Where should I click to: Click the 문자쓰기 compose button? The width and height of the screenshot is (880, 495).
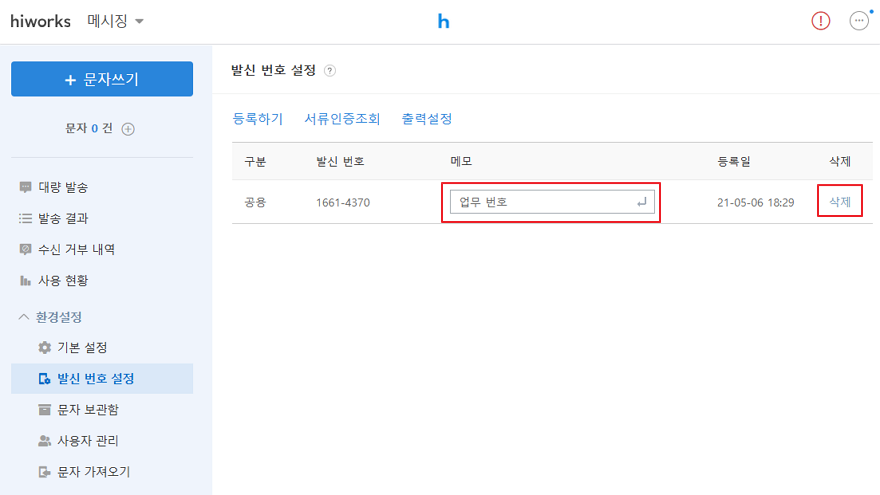(102, 79)
